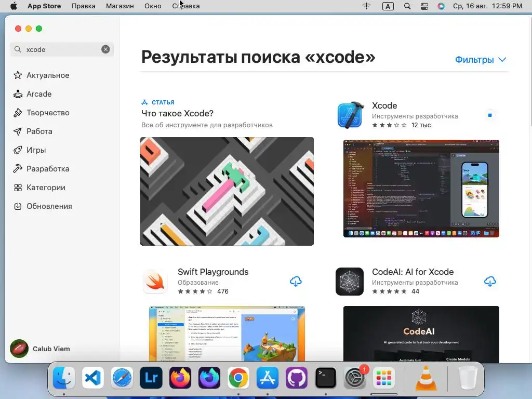Open the Окно menu
This screenshot has height=399, width=532.
[x=153, y=6]
